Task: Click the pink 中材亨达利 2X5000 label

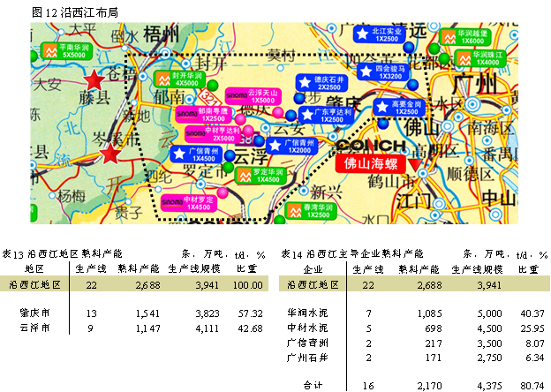Action: 213,134
